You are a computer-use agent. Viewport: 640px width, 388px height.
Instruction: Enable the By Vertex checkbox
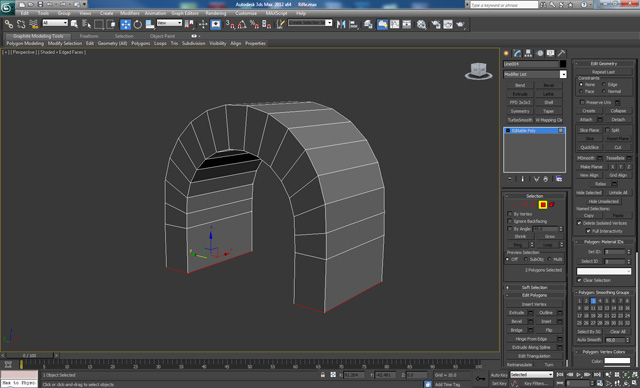[510, 214]
